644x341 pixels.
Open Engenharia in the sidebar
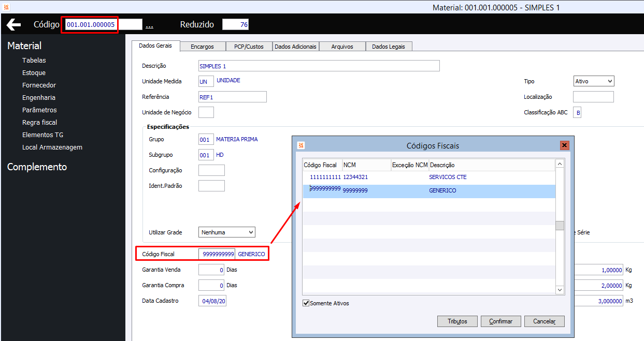tap(39, 98)
